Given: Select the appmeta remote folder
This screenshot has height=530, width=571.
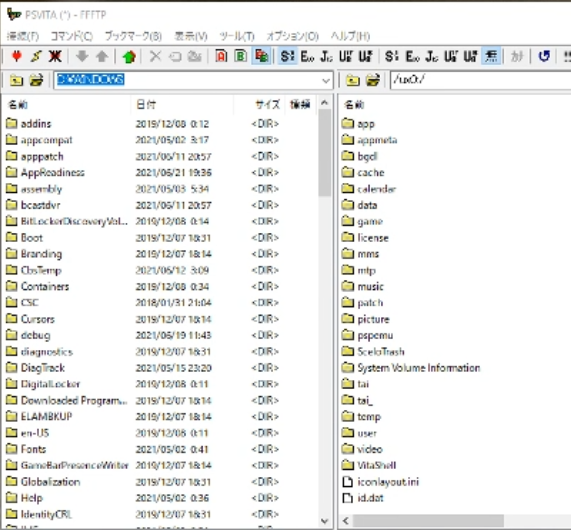Looking at the screenshot, I should [x=370, y=140].
